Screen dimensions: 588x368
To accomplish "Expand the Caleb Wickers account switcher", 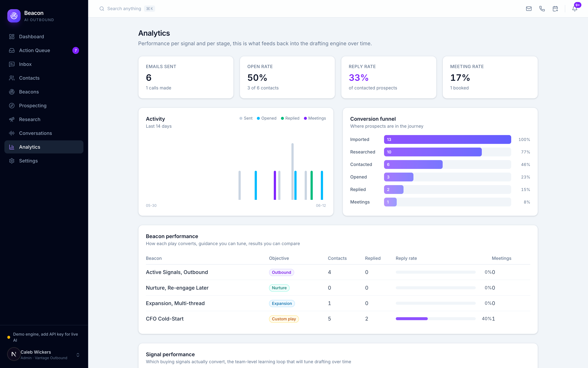I will [78, 355].
